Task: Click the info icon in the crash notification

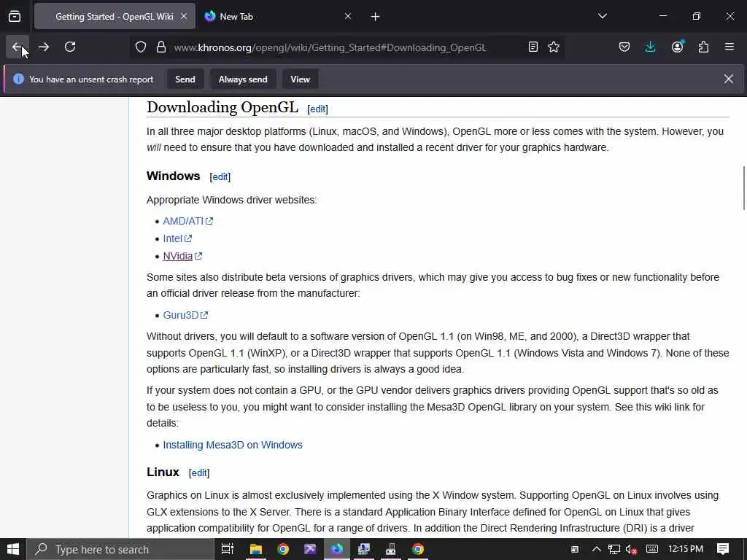Action: click(18, 79)
